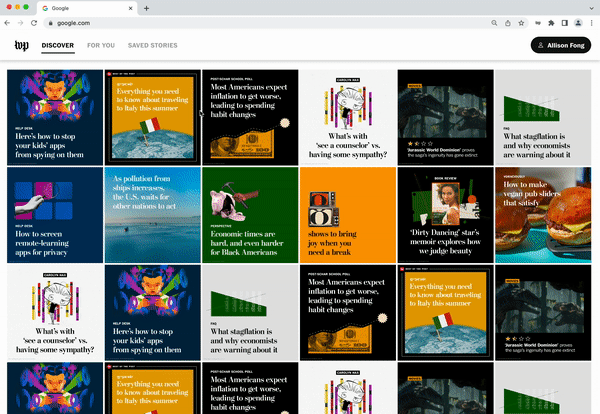The width and height of the screenshot is (600, 414).
Task: Open first-row 'stop your kids' apps' card
Action: (55, 117)
